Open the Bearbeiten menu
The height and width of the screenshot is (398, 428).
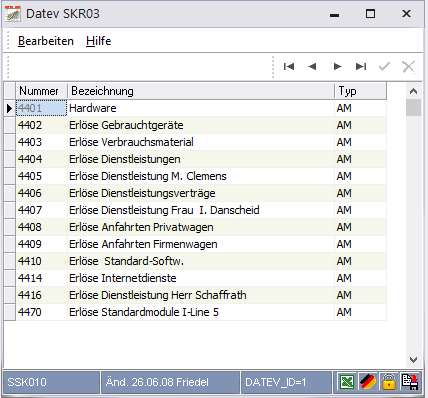[46, 41]
